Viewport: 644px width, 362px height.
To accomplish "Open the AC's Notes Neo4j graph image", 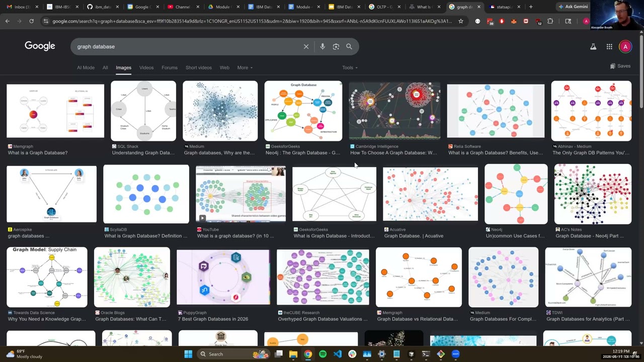I will coord(593,194).
